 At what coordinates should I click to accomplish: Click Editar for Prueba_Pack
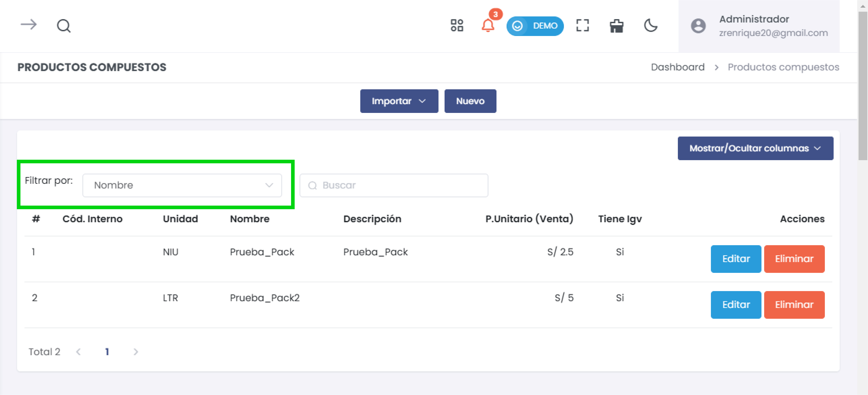(736, 259)
